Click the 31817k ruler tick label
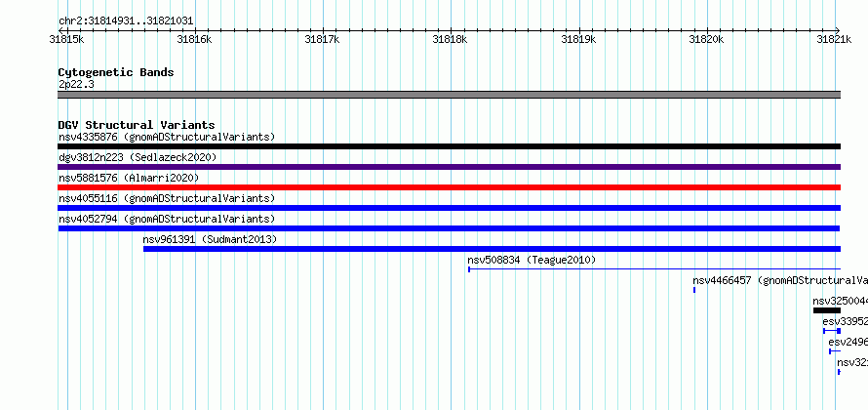The image size is (868, 410). click(322, 39)
